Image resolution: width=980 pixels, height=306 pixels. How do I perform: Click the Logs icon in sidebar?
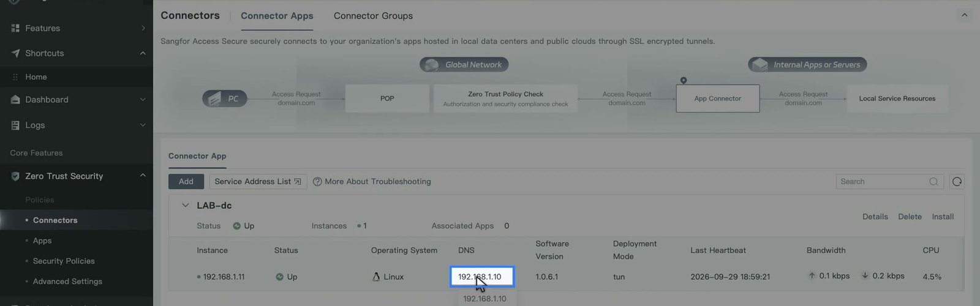click(15, 125)
